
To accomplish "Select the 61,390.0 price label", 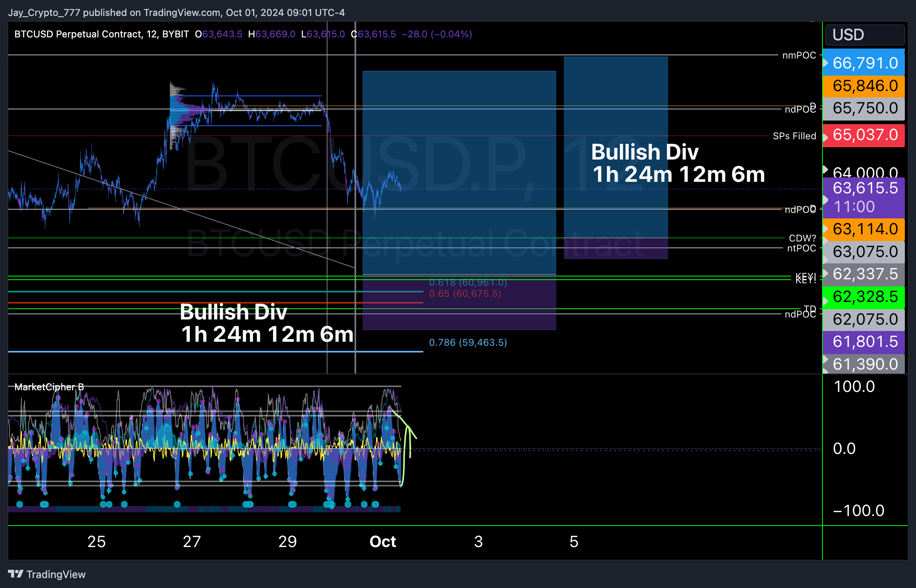I will click(864, 364).
